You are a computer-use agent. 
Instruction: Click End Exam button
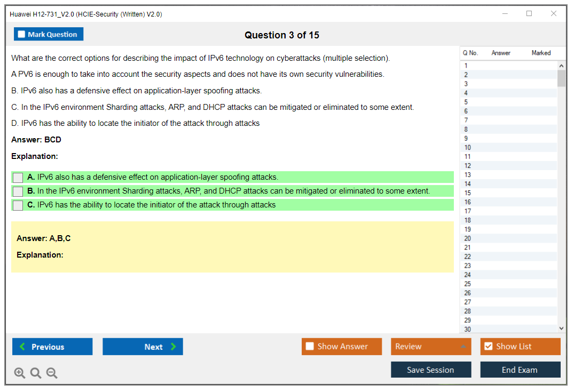click(x=520, y=370)
